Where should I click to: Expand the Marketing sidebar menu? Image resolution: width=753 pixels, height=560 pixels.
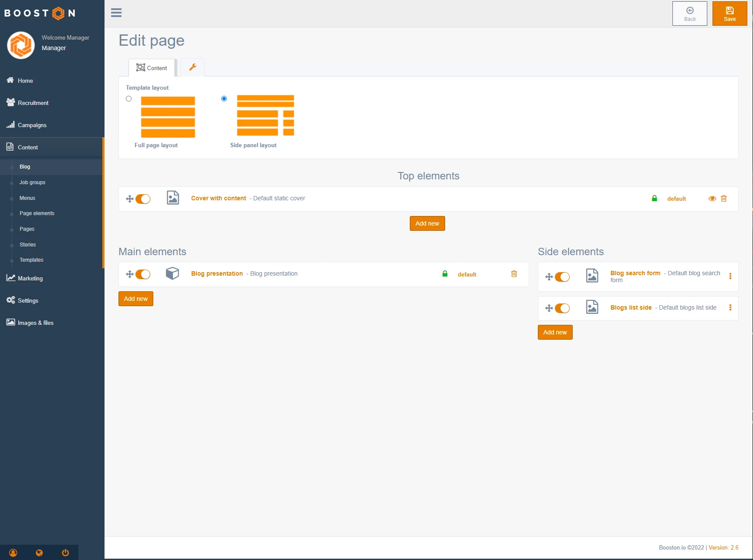pos(30,278)
